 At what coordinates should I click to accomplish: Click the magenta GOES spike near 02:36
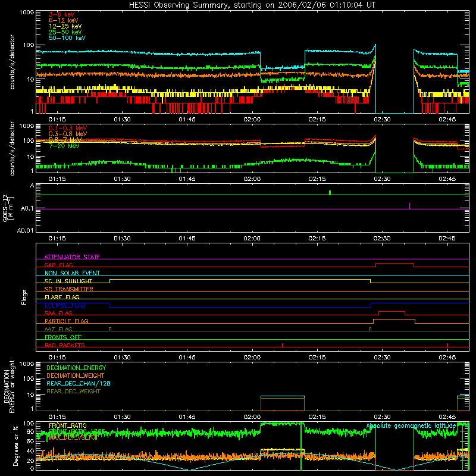point(409,206)
